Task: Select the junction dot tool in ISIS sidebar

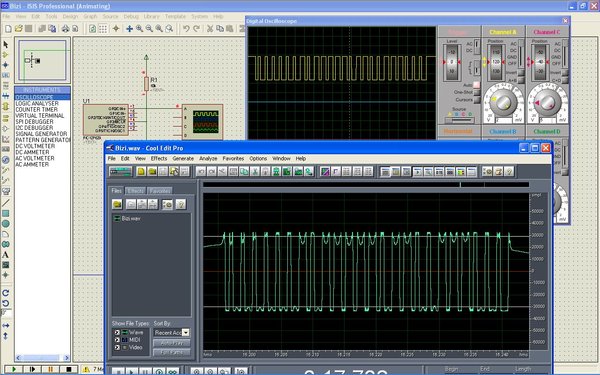Action: tap(5, 65)
